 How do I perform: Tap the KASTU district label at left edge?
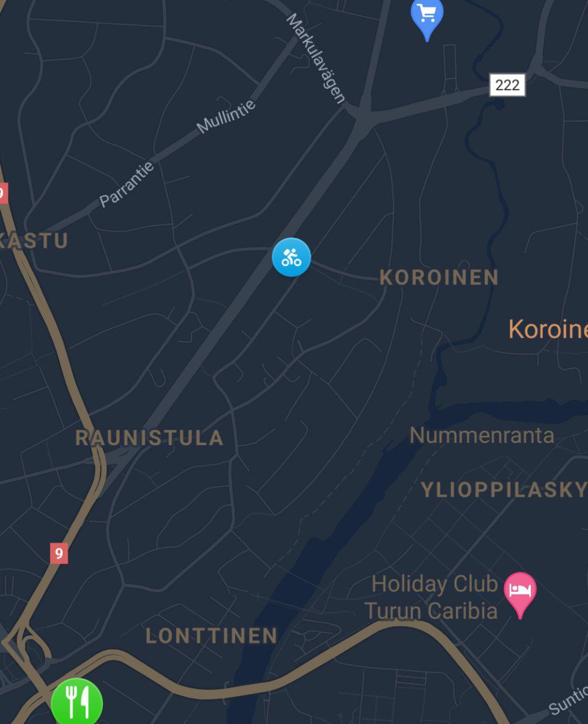(34, 240)
